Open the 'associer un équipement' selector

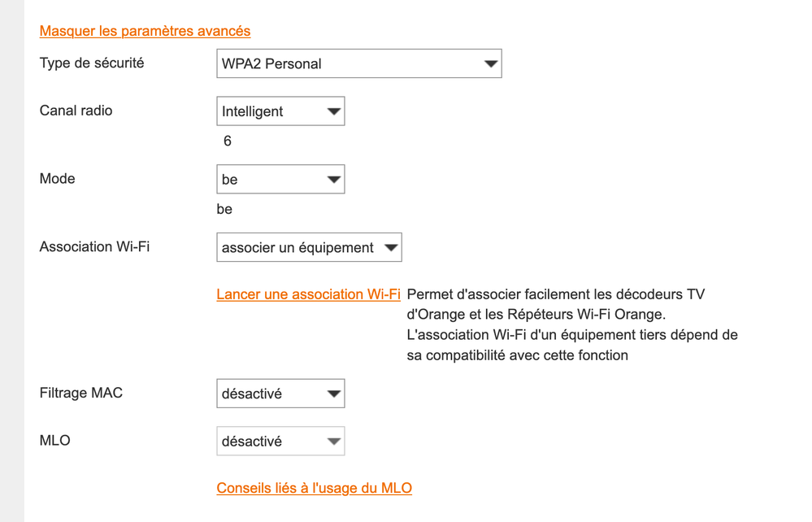(x=298, y=248)
